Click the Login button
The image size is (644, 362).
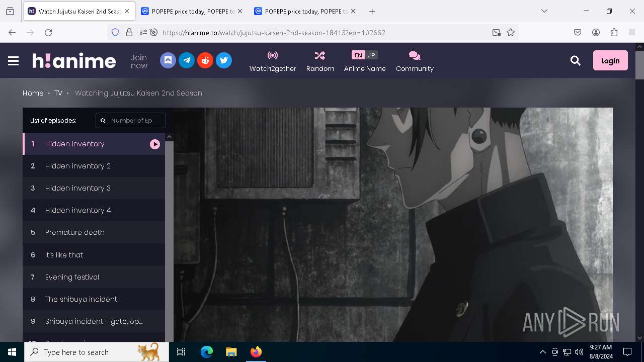coord(610,60)
